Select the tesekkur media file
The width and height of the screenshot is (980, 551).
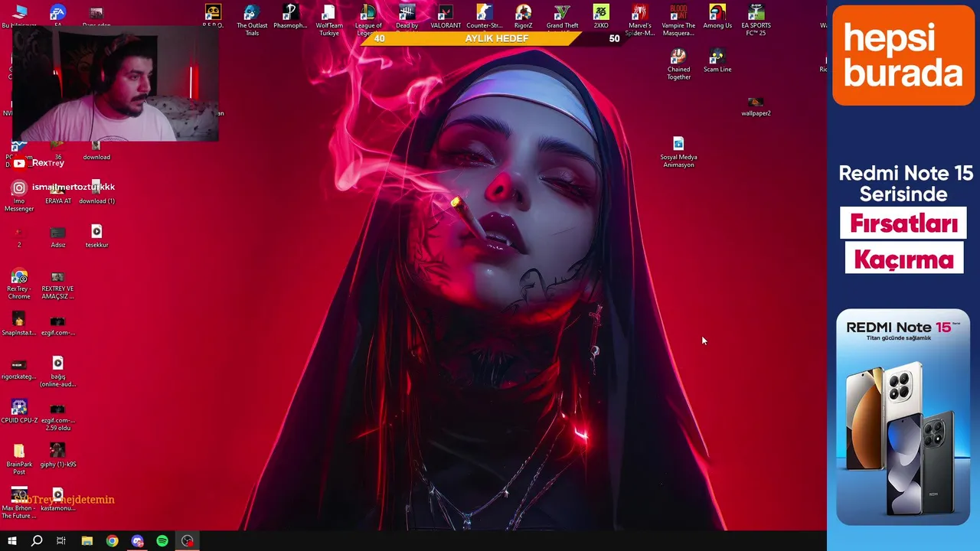pyautogui.click(x=96, y=236)
